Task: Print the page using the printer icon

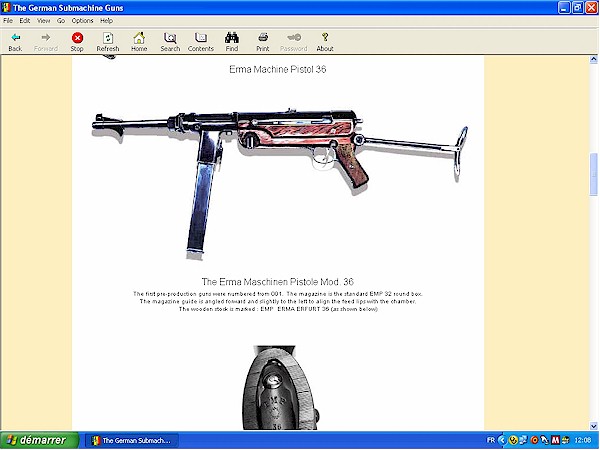Action: [263, 42]
